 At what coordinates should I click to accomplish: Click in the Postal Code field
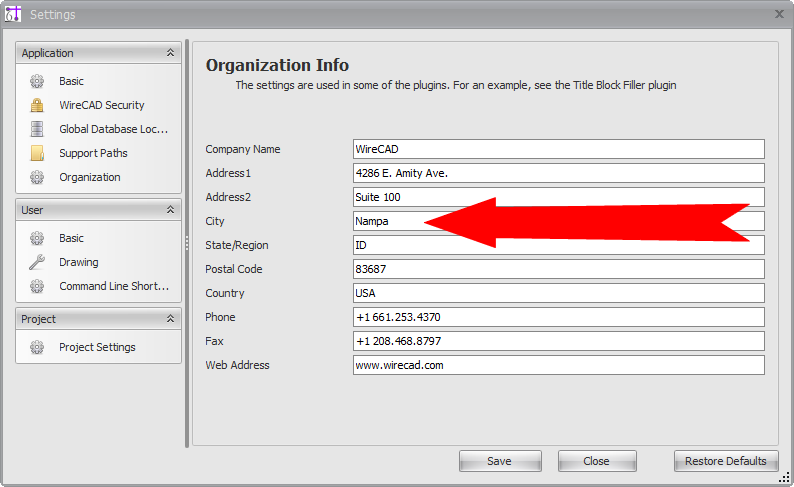(559, 269)
